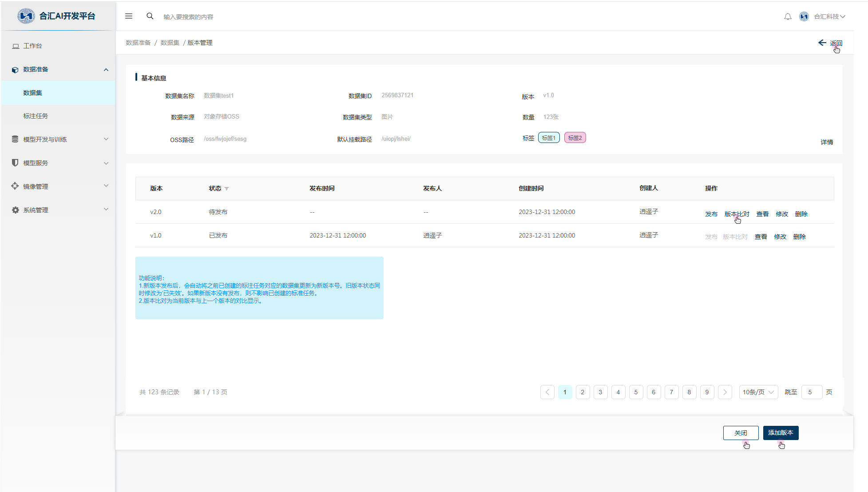
Task: Click the 合汇AI开发平台 logo icon
Action: pos(26,16)
